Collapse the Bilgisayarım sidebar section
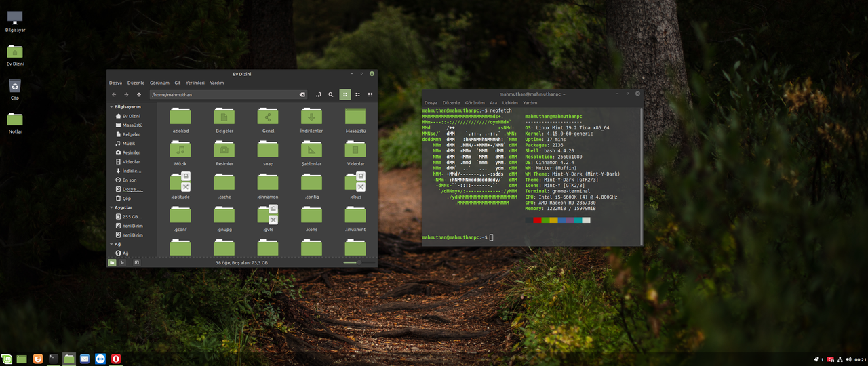 [111, 107]
